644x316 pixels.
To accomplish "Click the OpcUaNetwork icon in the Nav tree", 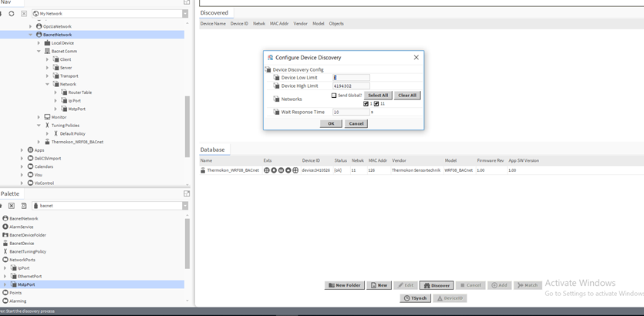I will (39, 26).
